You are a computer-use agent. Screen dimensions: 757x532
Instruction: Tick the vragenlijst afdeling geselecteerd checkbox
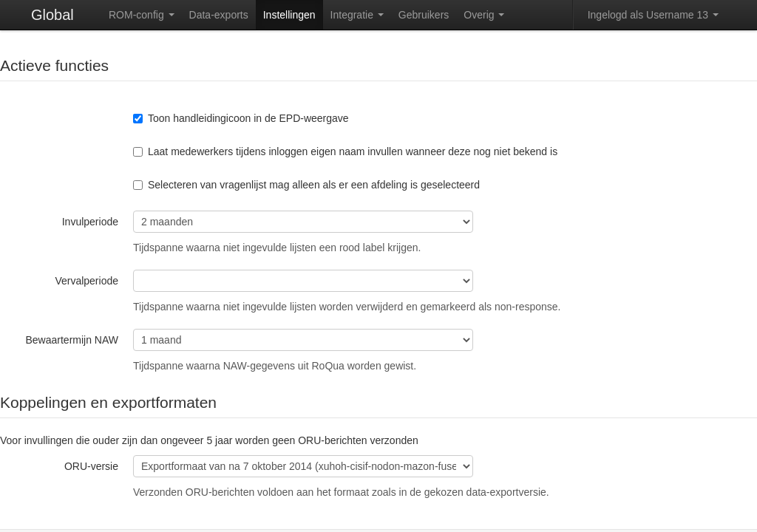point(138,185)
